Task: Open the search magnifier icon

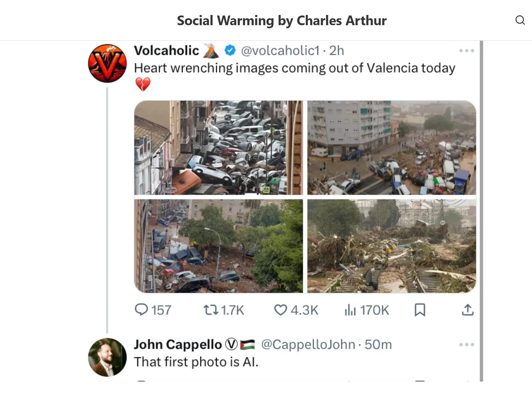Action: (520, 20)
